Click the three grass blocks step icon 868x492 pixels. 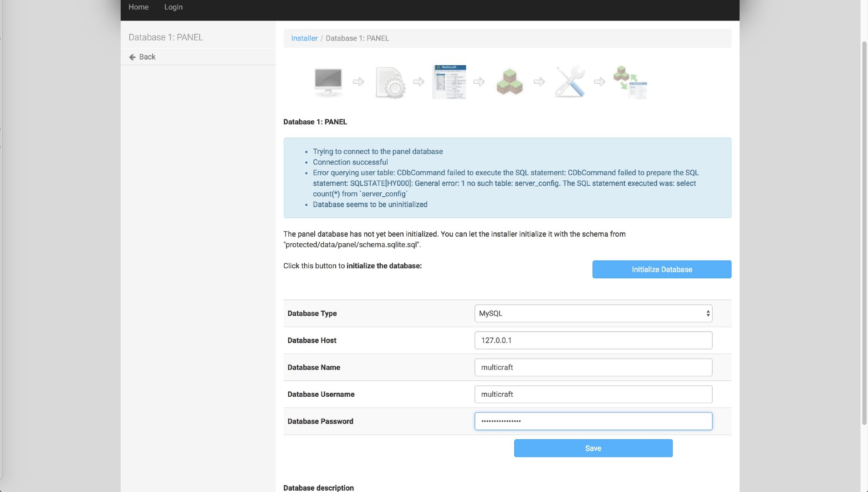pyautogui.click(x=509, y=82)
